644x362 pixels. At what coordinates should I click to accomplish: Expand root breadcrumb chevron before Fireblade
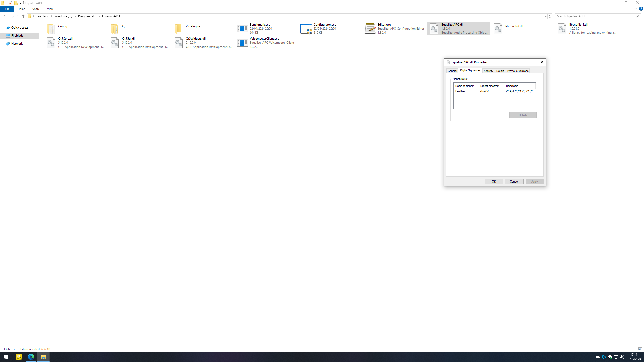point(34,16)
